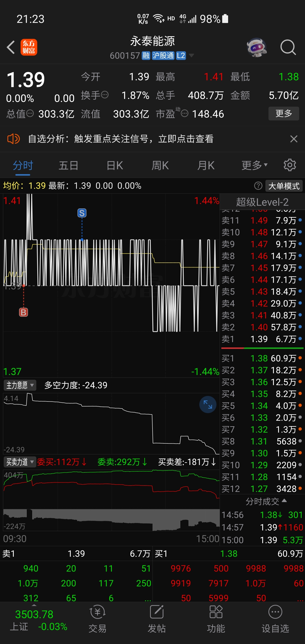
Task: Select 买5 row at 1.34
Action: (x=262, y=405)
